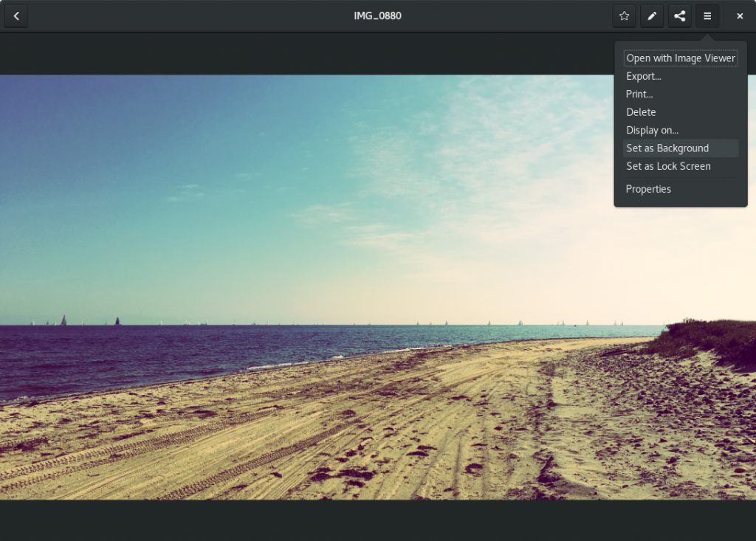Screen dimensions: 756x541
Task: Click the IMG_0880 title in the header
Action: (x=377, y=15)
